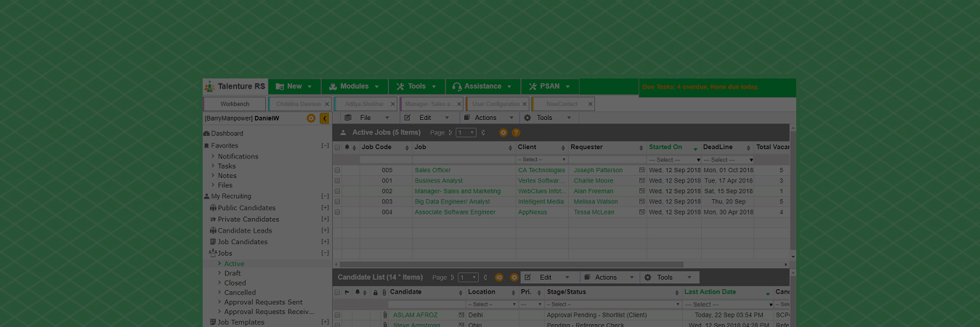The height and width of the screenshot is (327, 980).
Task: Switch to the Workbench tab
Action: (235, 104)
